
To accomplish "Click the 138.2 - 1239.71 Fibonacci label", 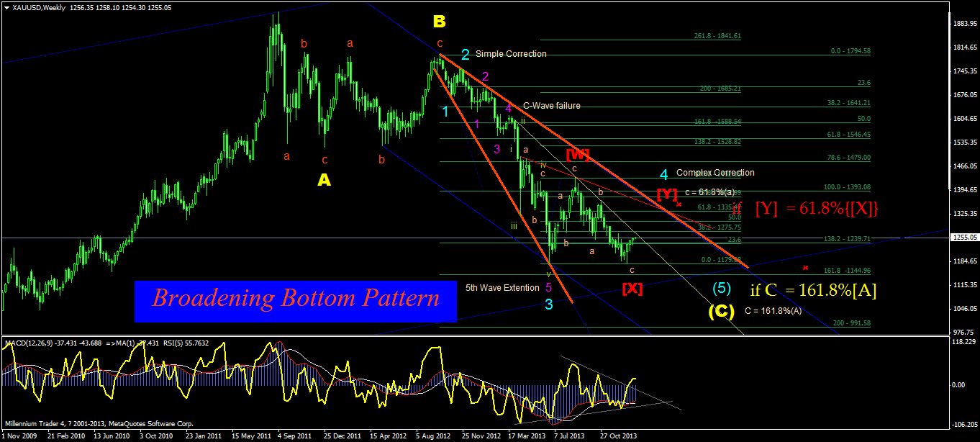I will (x=847, y=238).
